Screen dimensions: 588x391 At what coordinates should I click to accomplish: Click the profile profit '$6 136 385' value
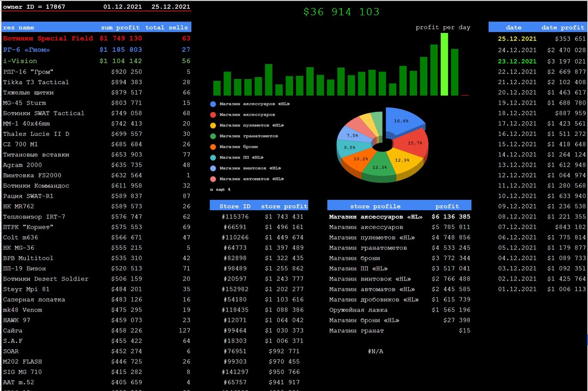tap(451, 217)
